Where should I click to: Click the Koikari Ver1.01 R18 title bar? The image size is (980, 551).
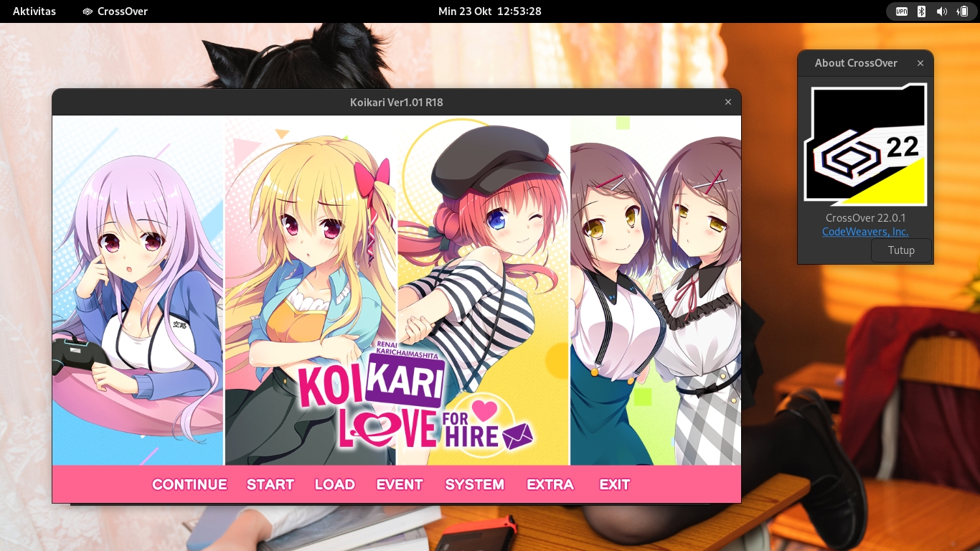pyautogui.click(x=396, y=102)
